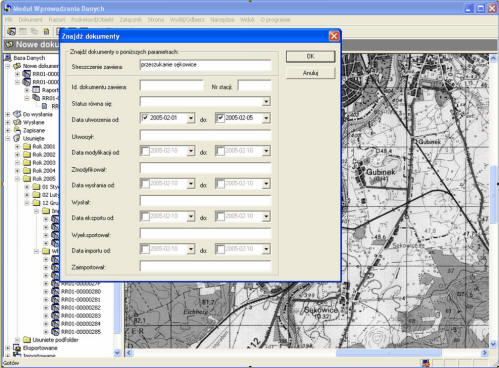Click the Rok 2005 folder icon
The height and width of the screenshot is (368, 499).
click(x=27, y=179)
